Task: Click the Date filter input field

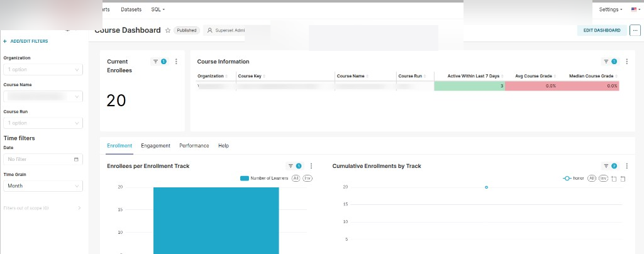Action: (x=43, y=159)
